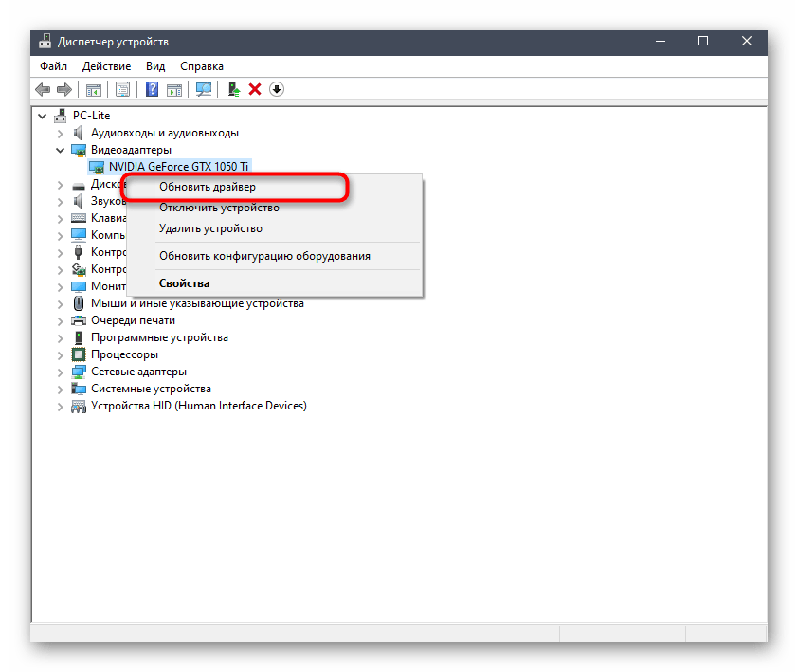Viewport: 798px width, 672px height.
Task: Open the Действие menu
Action: pos(106,66)
